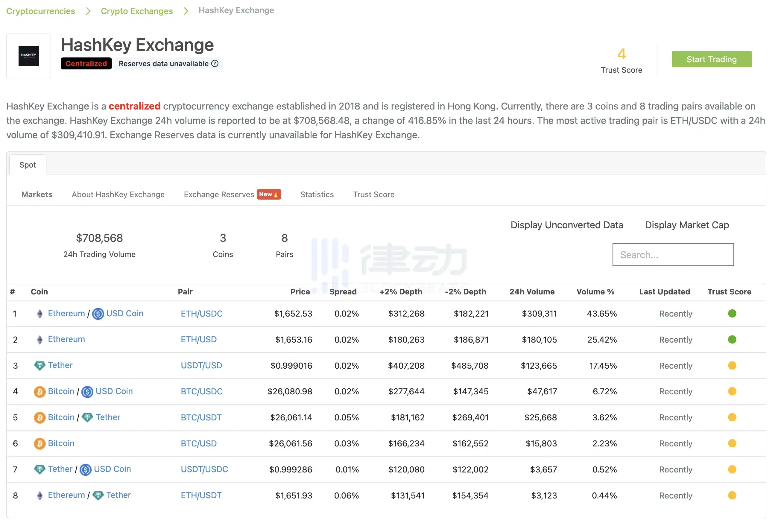The width and height of the screenshot is (778, 532).
Task: Click green trust score dot for ETH/USDC
Action: (x=732, y=314)
